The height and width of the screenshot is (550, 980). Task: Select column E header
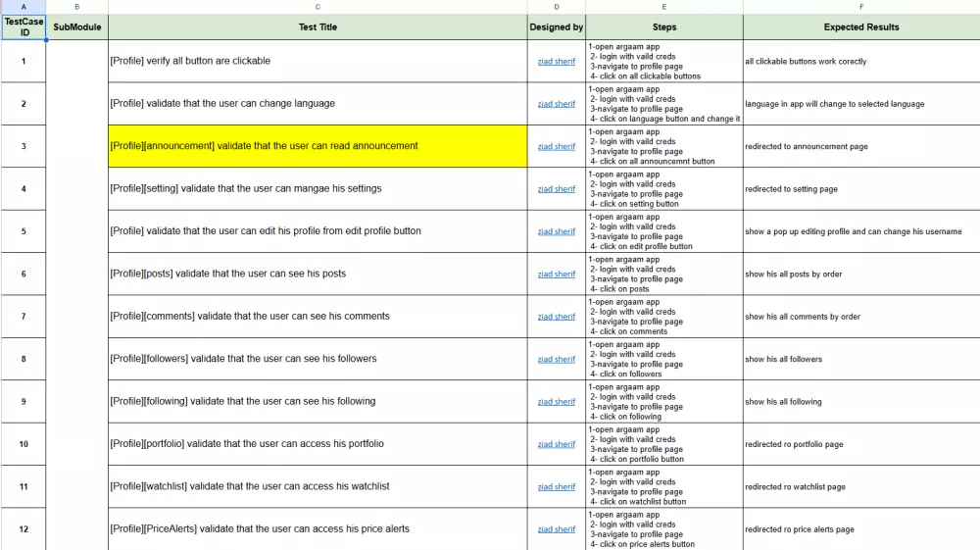[x=664, y=7]
